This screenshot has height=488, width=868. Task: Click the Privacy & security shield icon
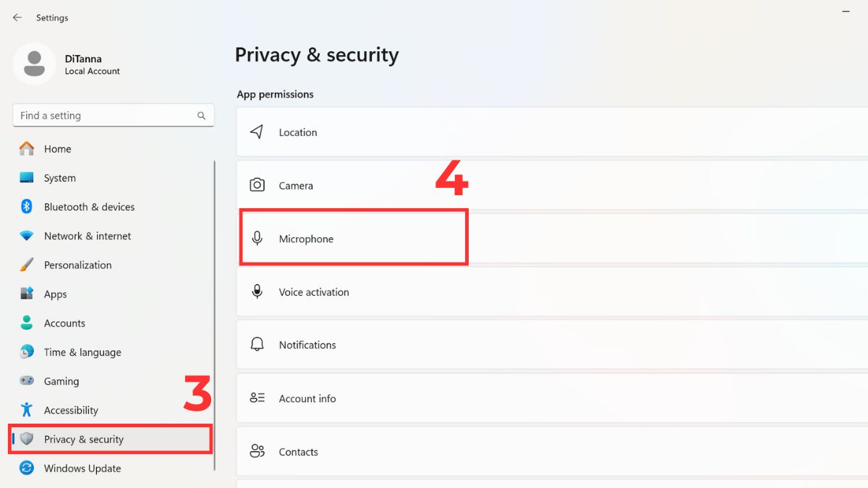click(x=26, y=439)
